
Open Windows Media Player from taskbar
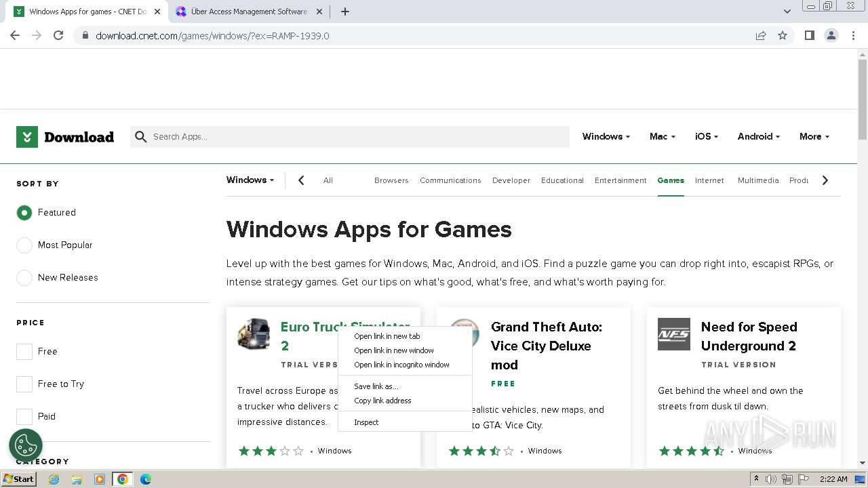click(100, 479)
